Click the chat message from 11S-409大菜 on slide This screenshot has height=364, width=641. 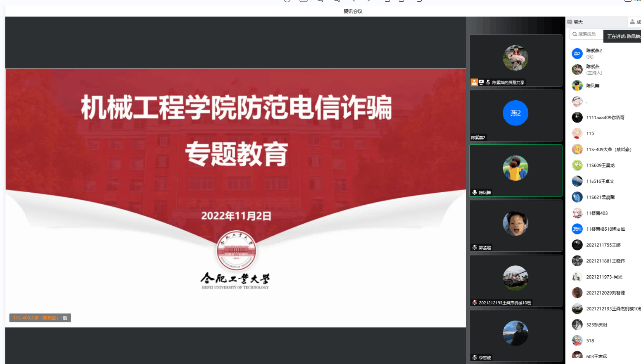[40, 318]
